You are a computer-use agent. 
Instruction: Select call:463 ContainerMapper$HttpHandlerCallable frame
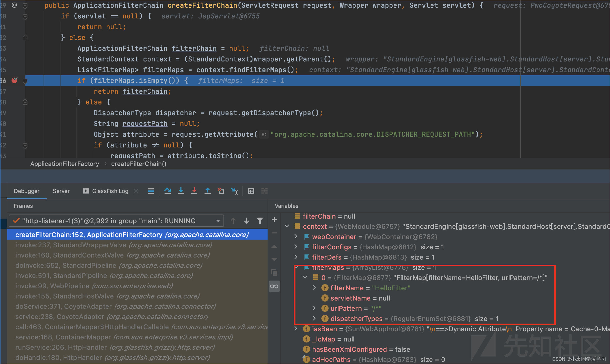pos(137,327)
